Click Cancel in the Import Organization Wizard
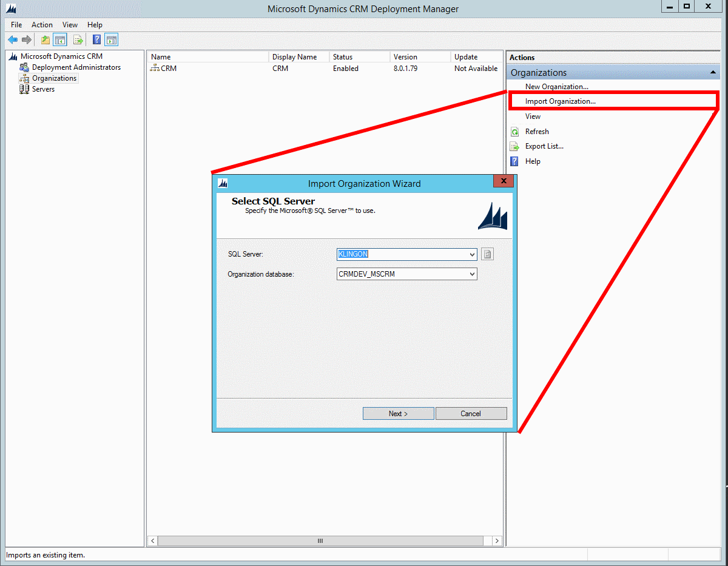This screenshot has width=728, height=566. [471, 414]
